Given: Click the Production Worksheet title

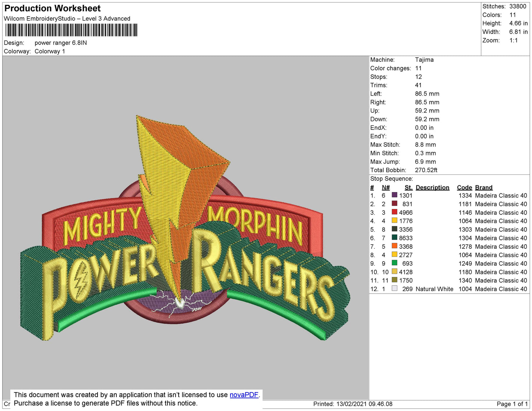Looking at the screenshot, I should [x=53, y=8].
